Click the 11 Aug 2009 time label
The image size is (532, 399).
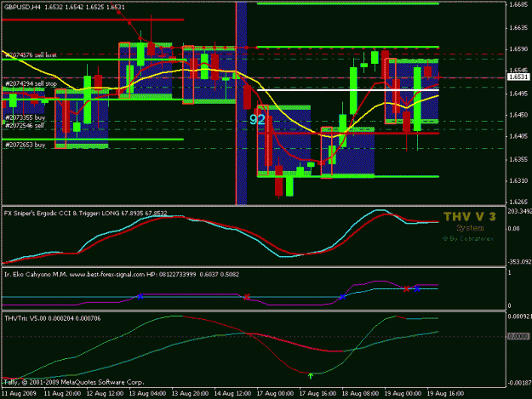pos(19,394)
